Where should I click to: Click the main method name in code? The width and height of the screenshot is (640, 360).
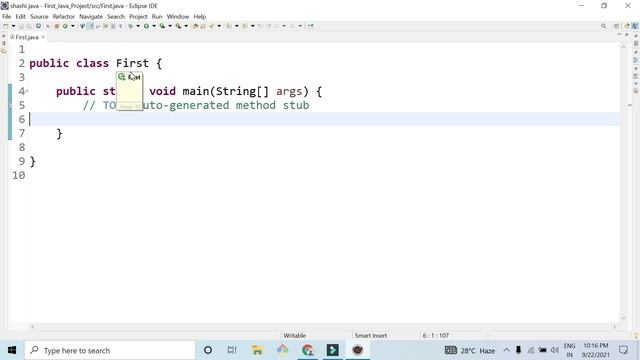(x=196, y=91)
